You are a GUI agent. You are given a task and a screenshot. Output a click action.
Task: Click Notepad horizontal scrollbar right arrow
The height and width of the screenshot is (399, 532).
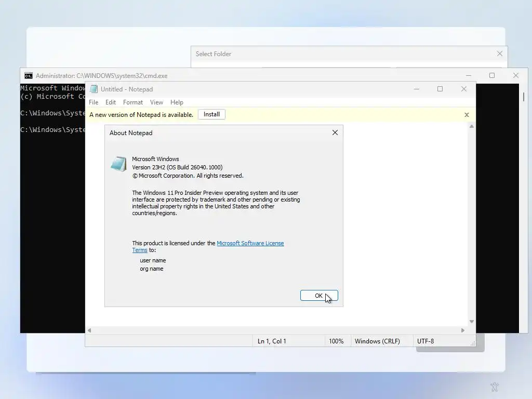463,330
